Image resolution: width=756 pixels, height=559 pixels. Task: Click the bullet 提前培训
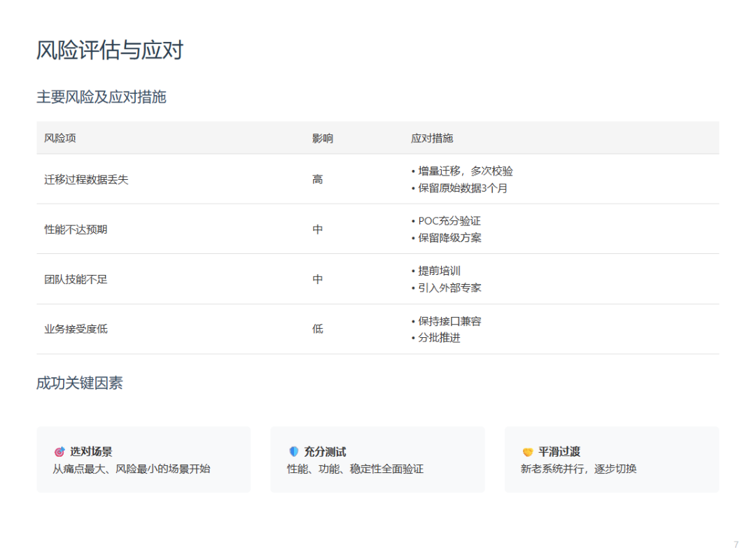click(436, 271)
